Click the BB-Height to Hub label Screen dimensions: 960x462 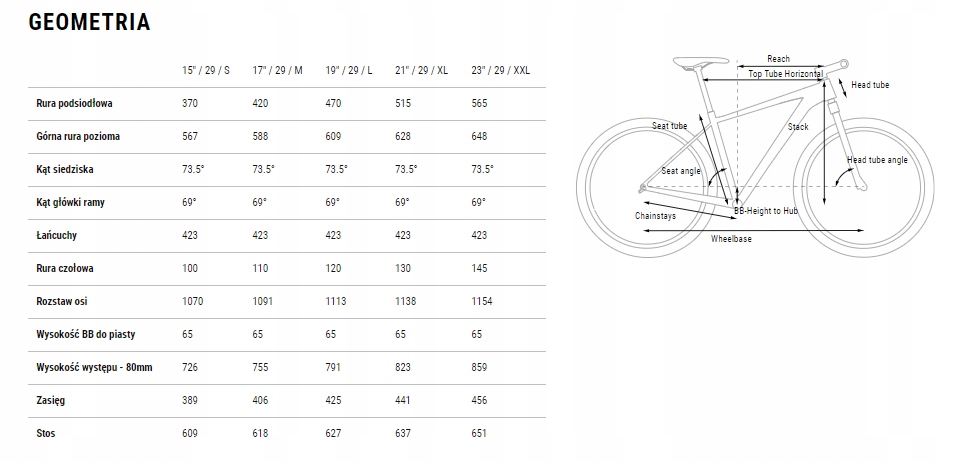pyautogui.click(x=766, y=211)
